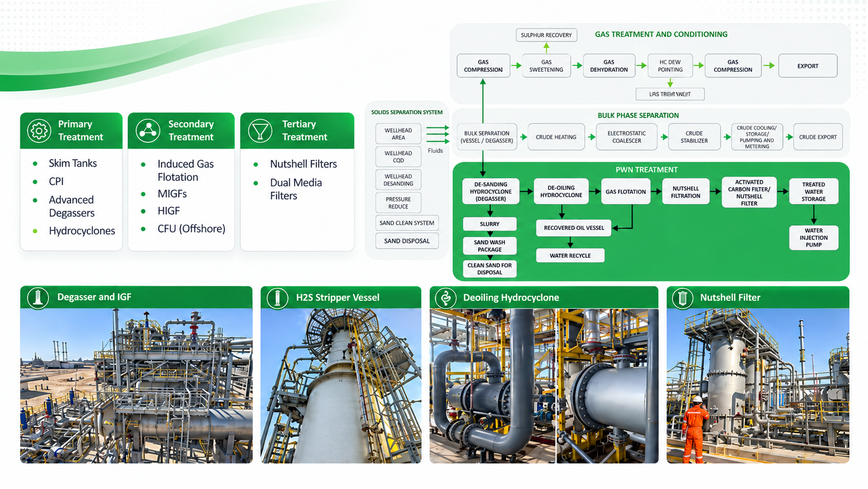Click the cyclone icon beside Deoiling Hydrocyclone
Viewport: 868px width, 489px height.
point(445,298)
